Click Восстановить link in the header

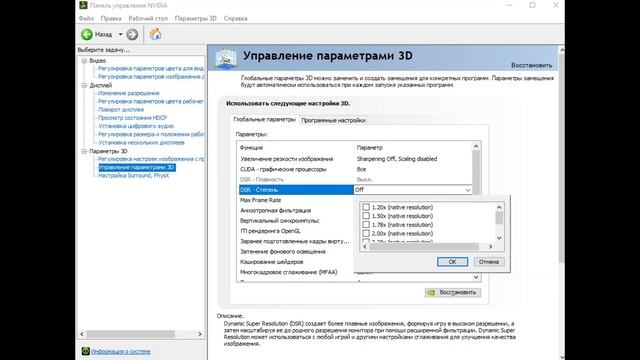pyautogui.click(x=531, y=65)
